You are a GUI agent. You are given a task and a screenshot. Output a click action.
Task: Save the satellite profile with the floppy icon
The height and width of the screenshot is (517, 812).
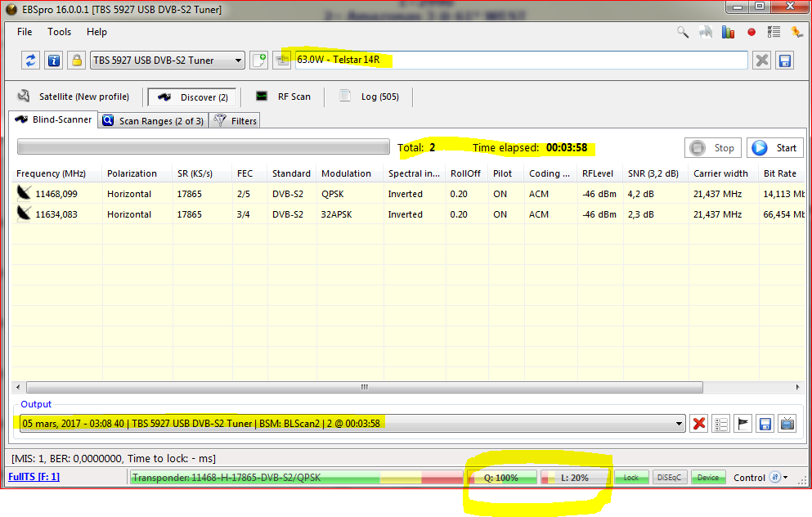coord(785,60)
